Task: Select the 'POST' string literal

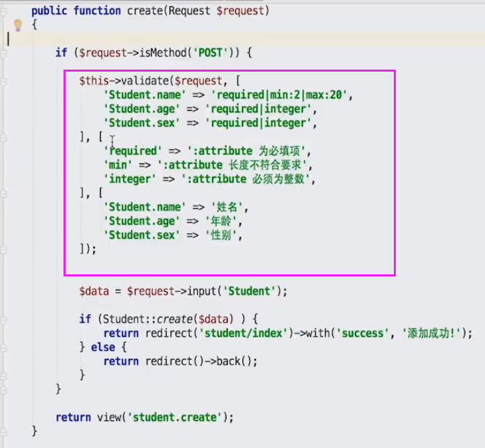Action: pos(210,53)
